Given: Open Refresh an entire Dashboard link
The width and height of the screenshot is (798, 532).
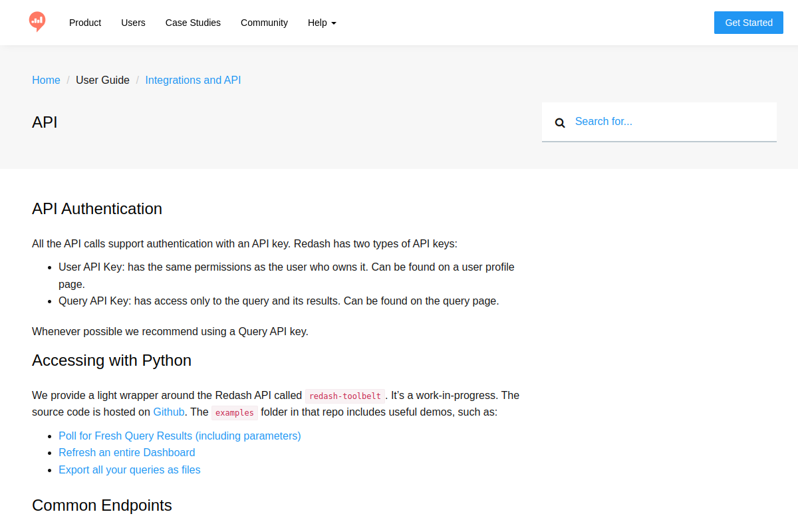Looking at the screenshot, I should click(x=127, y=452).
